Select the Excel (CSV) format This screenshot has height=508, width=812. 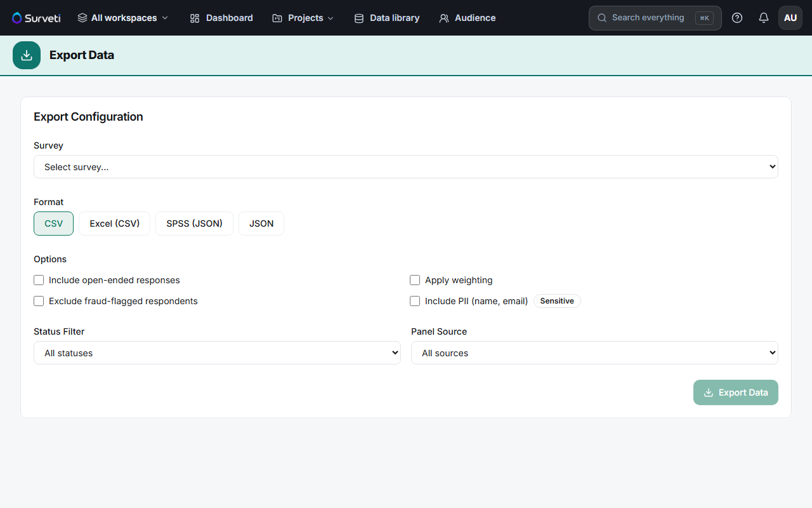[x=115, y=224]
